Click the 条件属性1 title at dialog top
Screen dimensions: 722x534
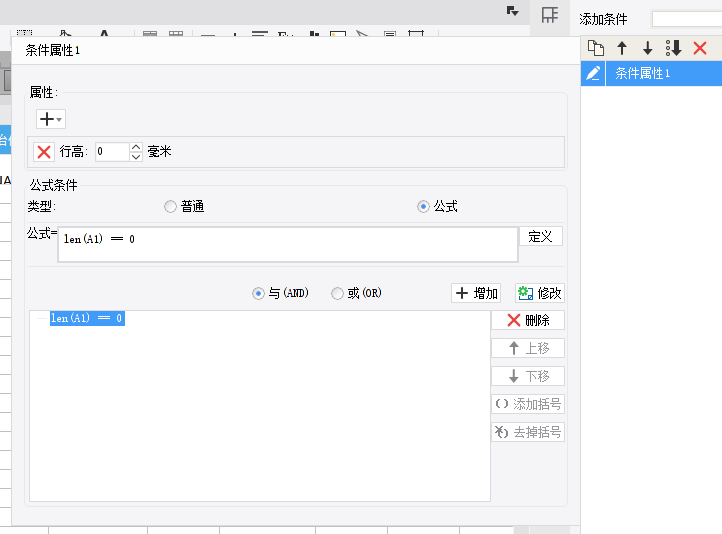52,50
